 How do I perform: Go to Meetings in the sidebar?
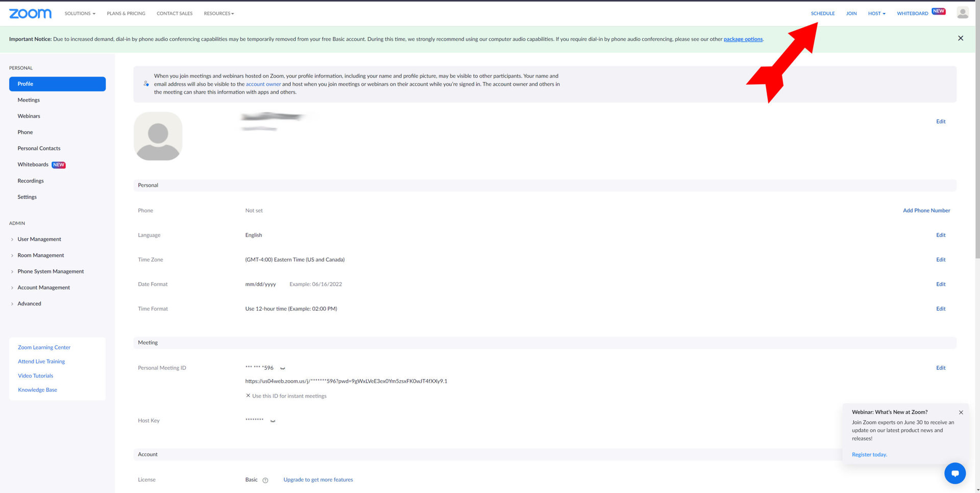29,100
